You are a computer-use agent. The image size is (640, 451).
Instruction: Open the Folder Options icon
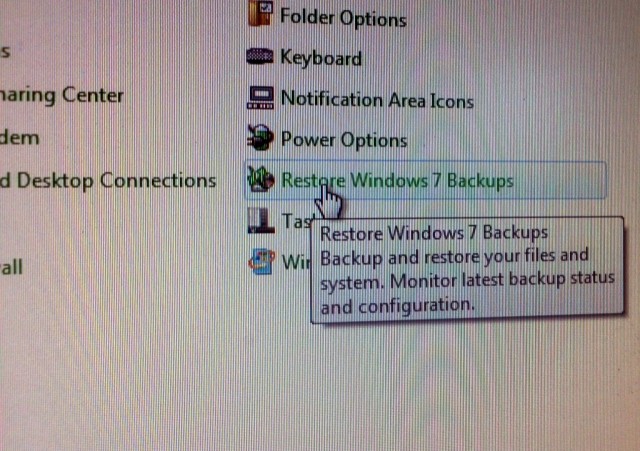[x=260, y=13]
